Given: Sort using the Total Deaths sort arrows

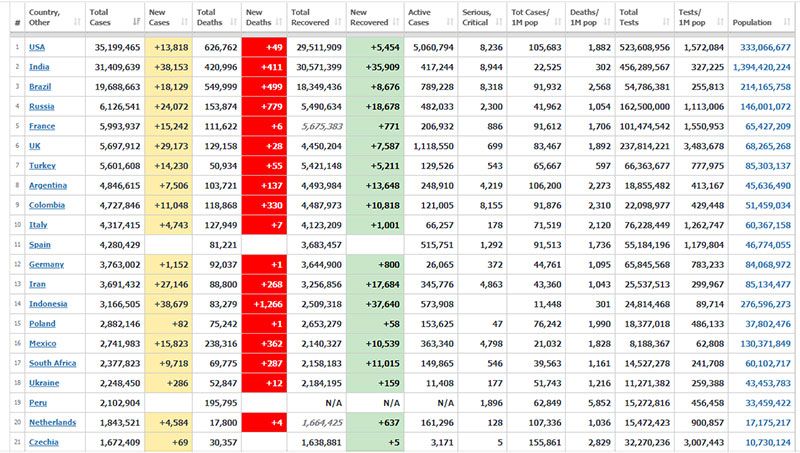Looking at the screenshot, I should coord(233,22).
